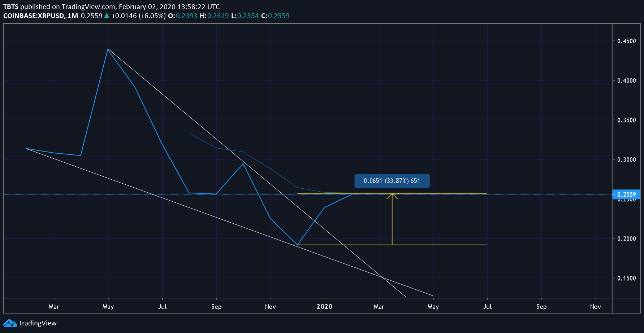The image size is (644, 333).
Task: Click the TradingView text at bottom left
Action: click(x=38, y=323)
